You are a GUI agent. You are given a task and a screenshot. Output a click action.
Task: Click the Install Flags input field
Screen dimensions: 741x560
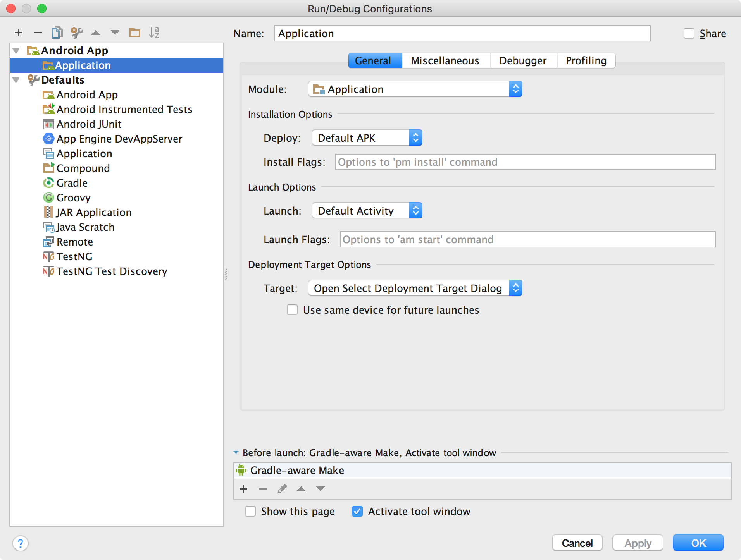[525, 162]
